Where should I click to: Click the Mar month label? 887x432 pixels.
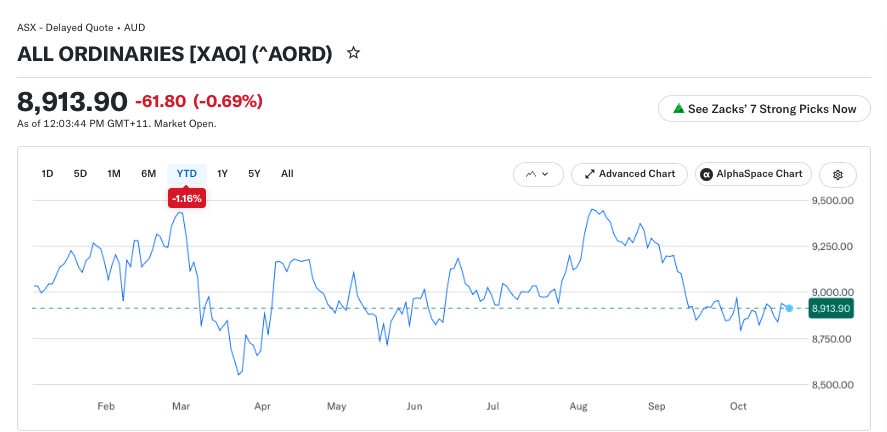coord(182,406)
